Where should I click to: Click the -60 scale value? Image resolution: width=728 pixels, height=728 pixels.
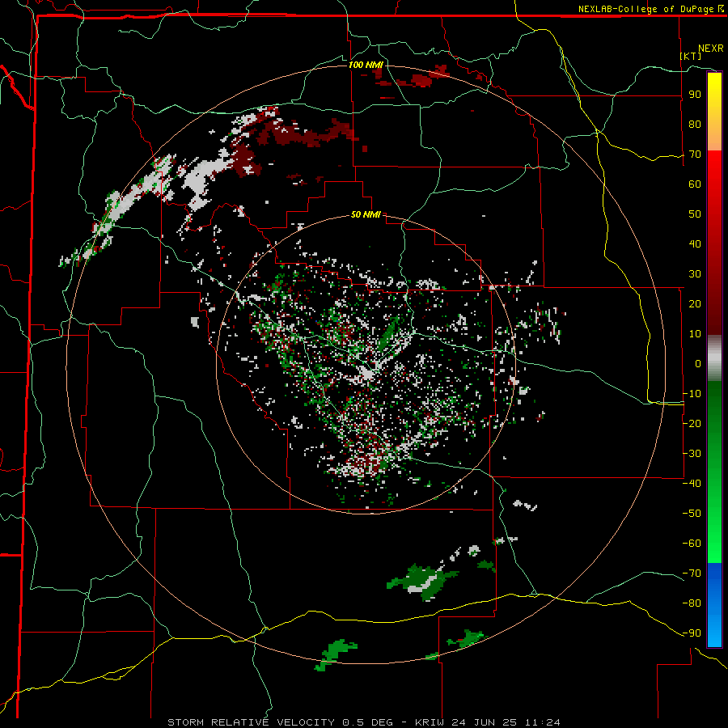coord(692,544)
